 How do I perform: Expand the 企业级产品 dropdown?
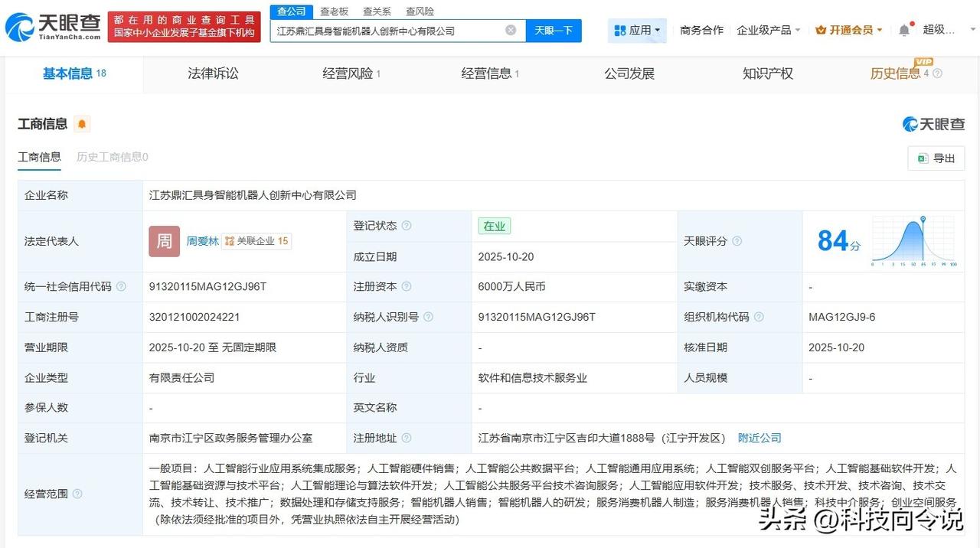(766, 28)
